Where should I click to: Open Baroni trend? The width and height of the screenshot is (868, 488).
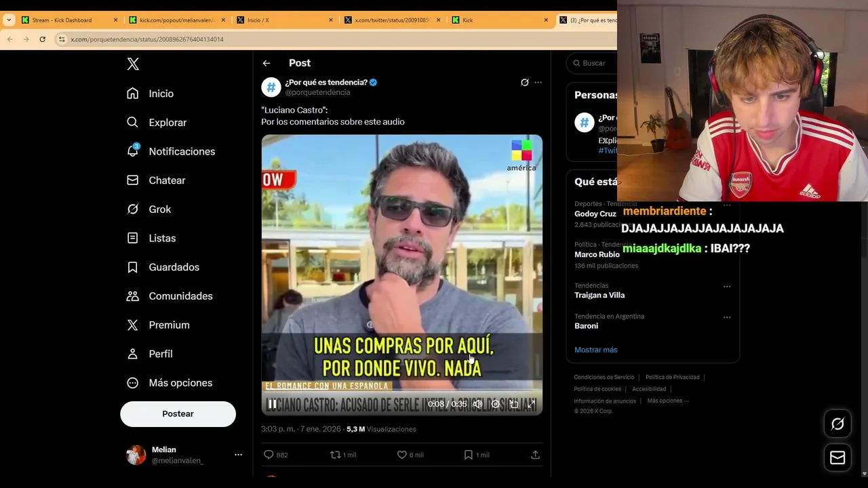point(586,326)
